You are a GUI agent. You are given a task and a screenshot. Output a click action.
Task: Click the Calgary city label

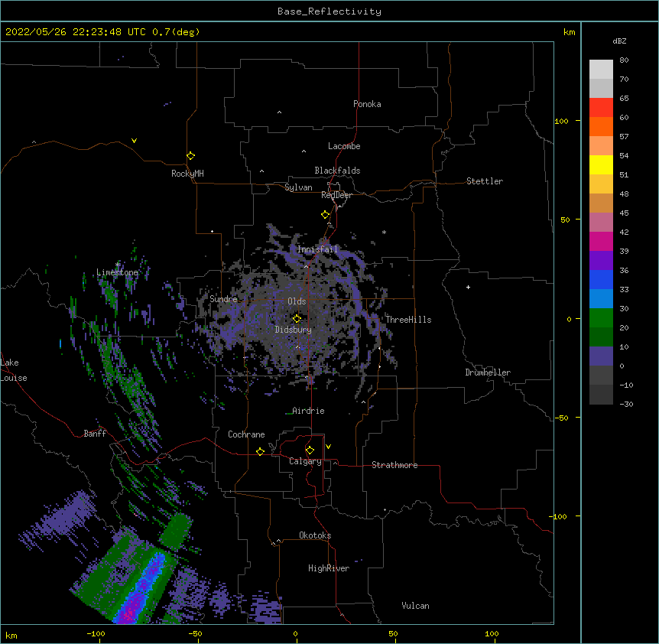pyautogui.click(x=305, y=461)
